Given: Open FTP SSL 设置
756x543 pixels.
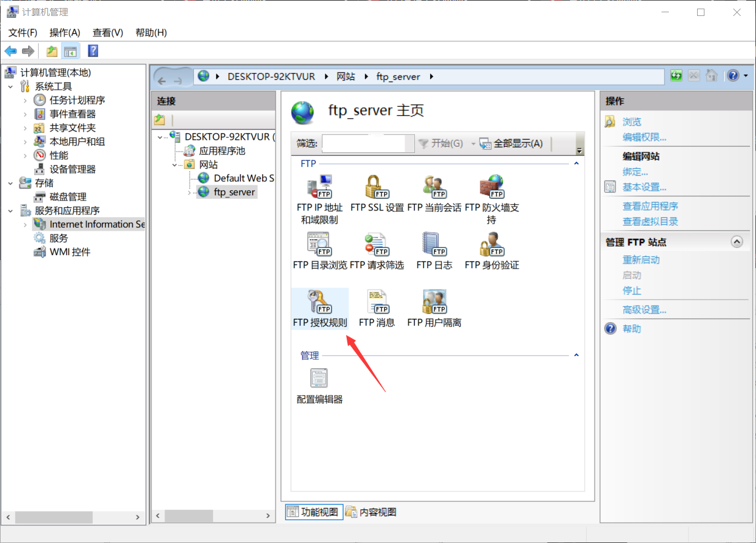Looking at the screenshot, I should pyautogui.click(x=377, y=196).
